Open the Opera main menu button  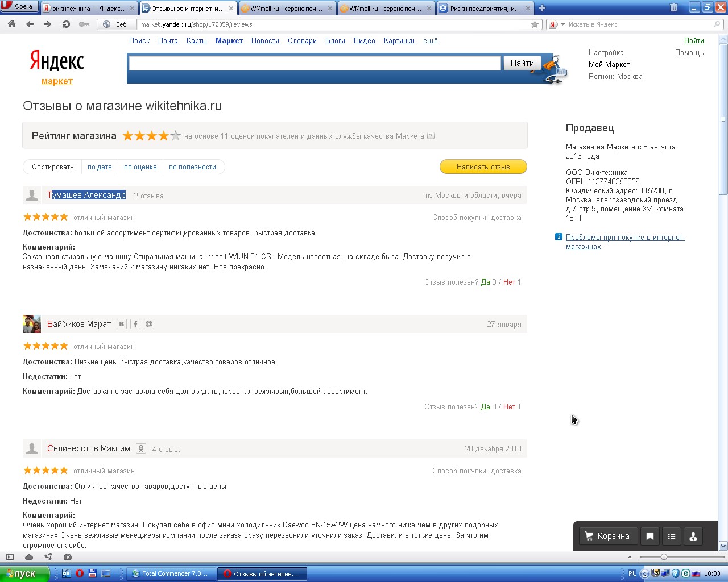pos(19,6)
